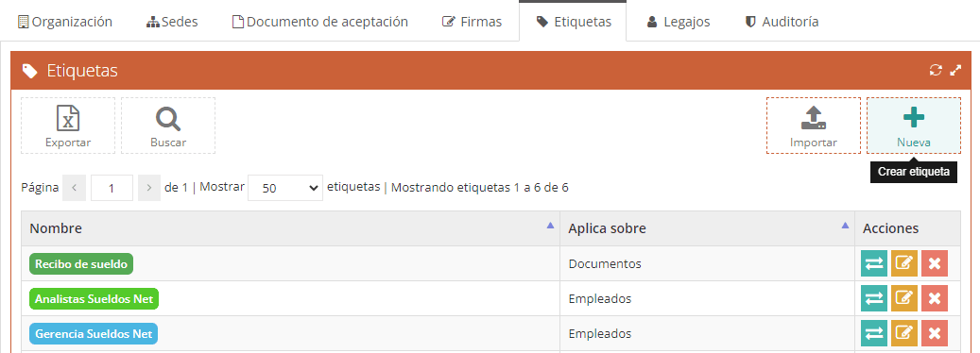This screenshot has height=353, width=980.
Task: Switch to the Legajos tab
Action: [679, 22]
